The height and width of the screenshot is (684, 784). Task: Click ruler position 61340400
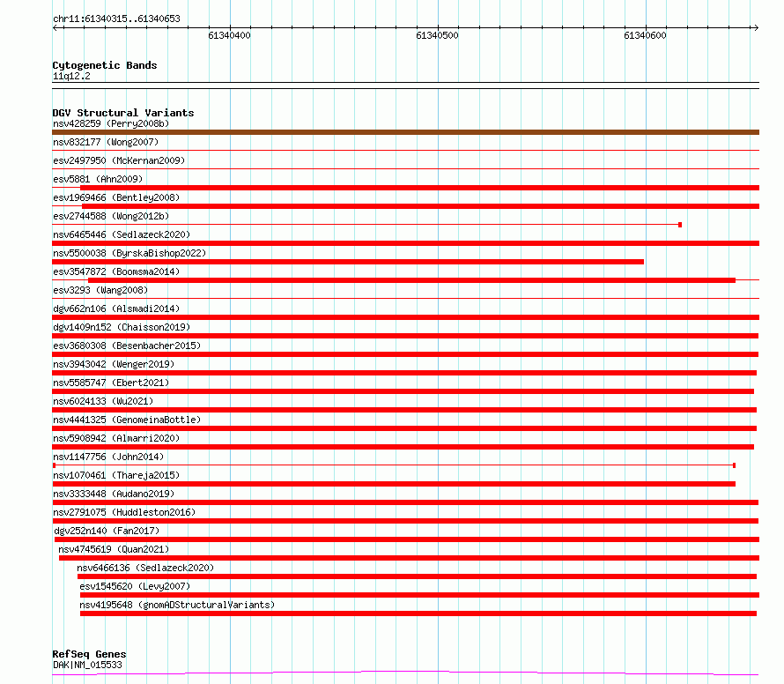[x=230, y=35]
